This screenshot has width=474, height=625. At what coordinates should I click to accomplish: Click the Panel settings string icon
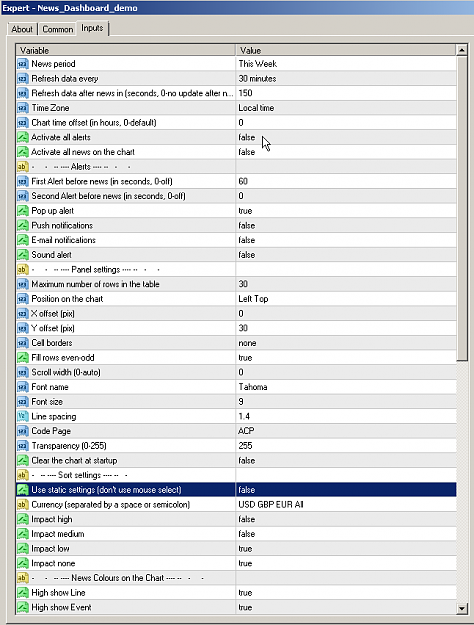[23, 269]
